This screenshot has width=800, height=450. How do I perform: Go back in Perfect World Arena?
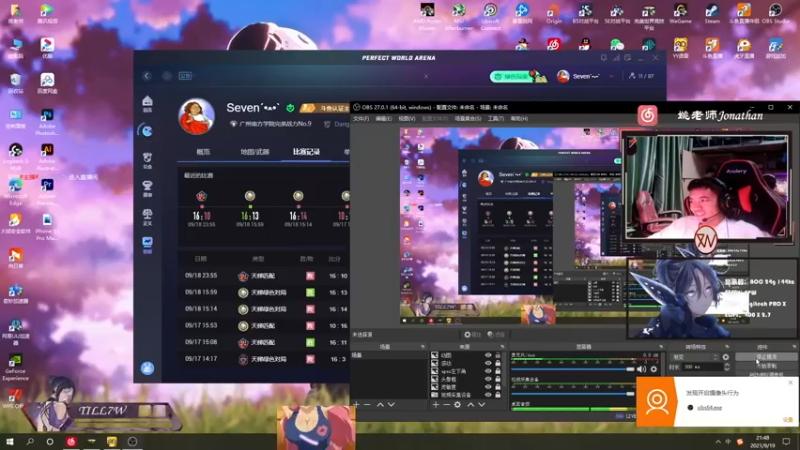coord(147,76)
